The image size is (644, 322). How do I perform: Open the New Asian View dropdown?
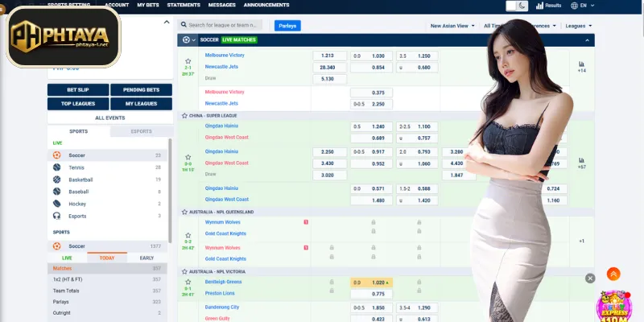point(452,26)
